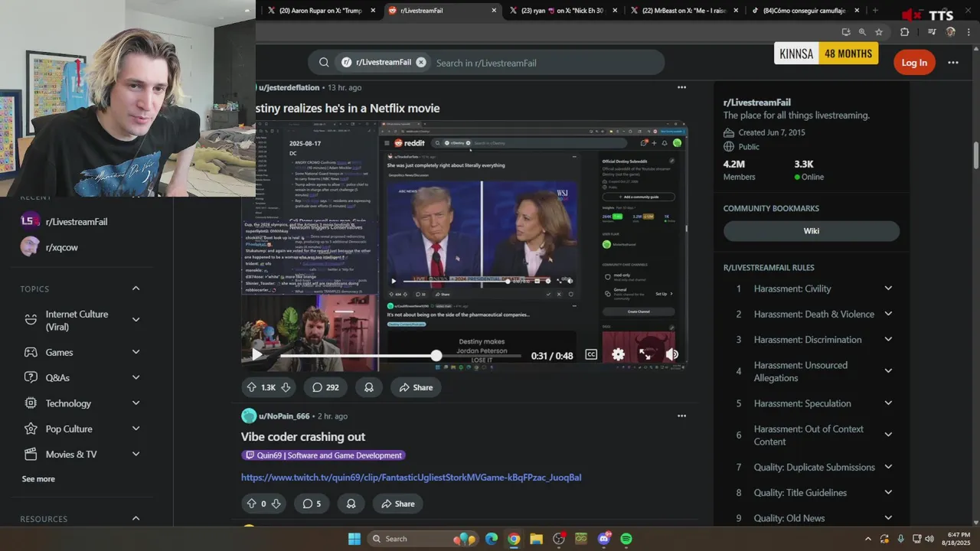
Task: Downvote the Vibe coder crashing out post
Action: click(276, 504)
